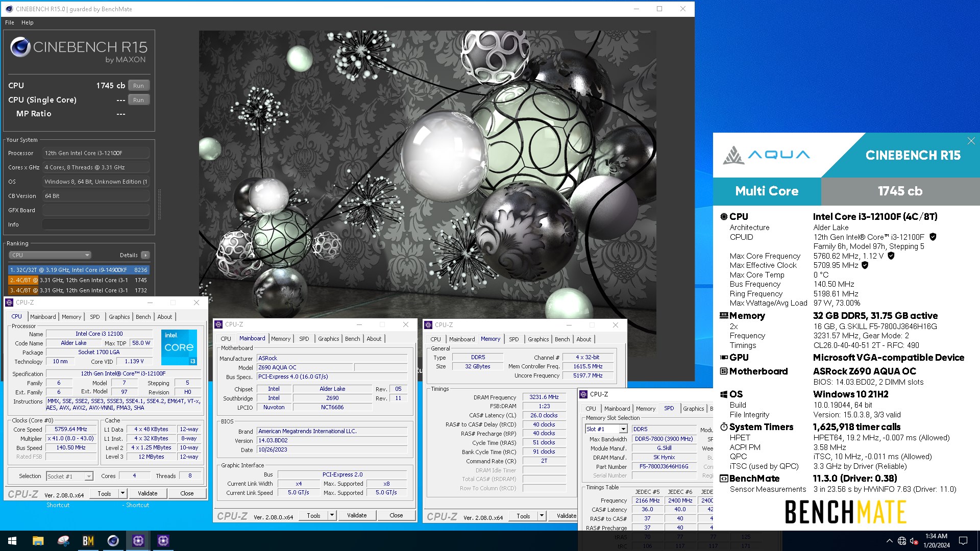Switch to Cinebench taskbar icon
This screenshot has height=551, width=980.
tap(113, 541)
